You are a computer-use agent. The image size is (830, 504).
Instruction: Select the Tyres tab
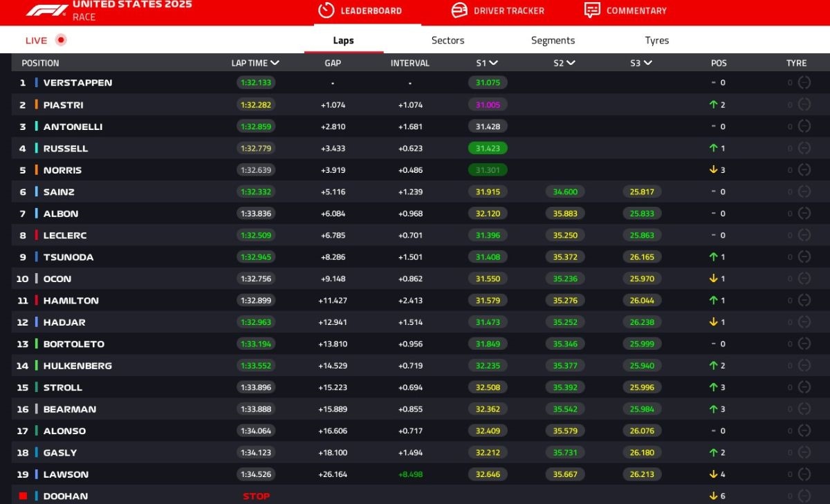(656, 41)
